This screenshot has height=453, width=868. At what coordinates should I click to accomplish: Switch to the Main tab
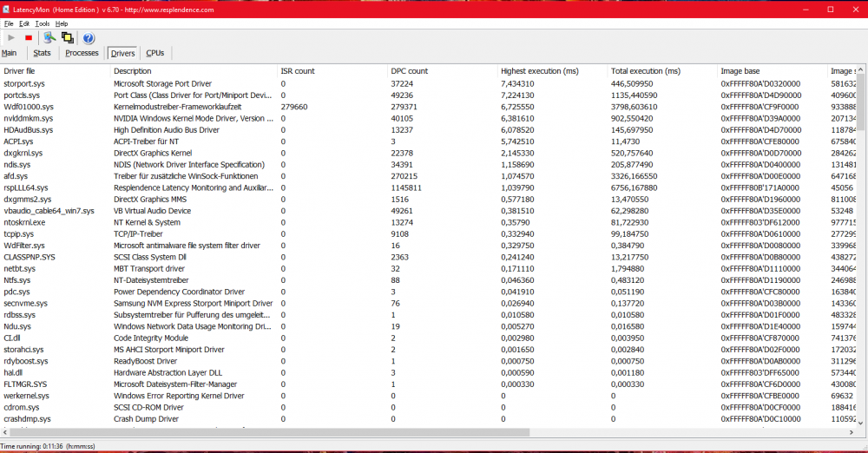(x=10, y=53)
